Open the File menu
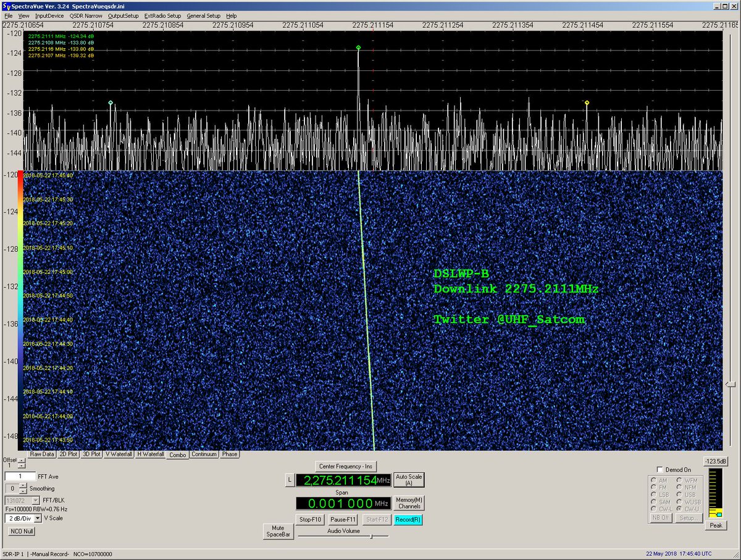Viewport: 741px width, 560px height. 10,15
